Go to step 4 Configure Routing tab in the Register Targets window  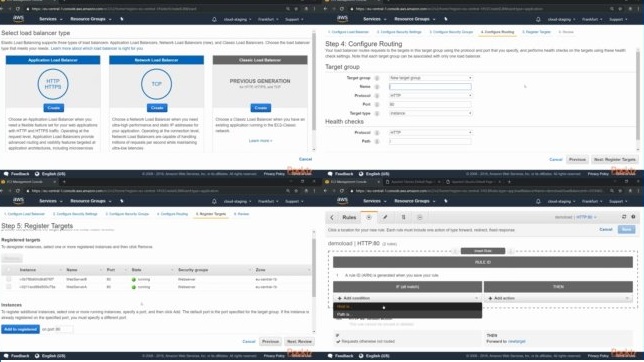click(x=172, y=214)
